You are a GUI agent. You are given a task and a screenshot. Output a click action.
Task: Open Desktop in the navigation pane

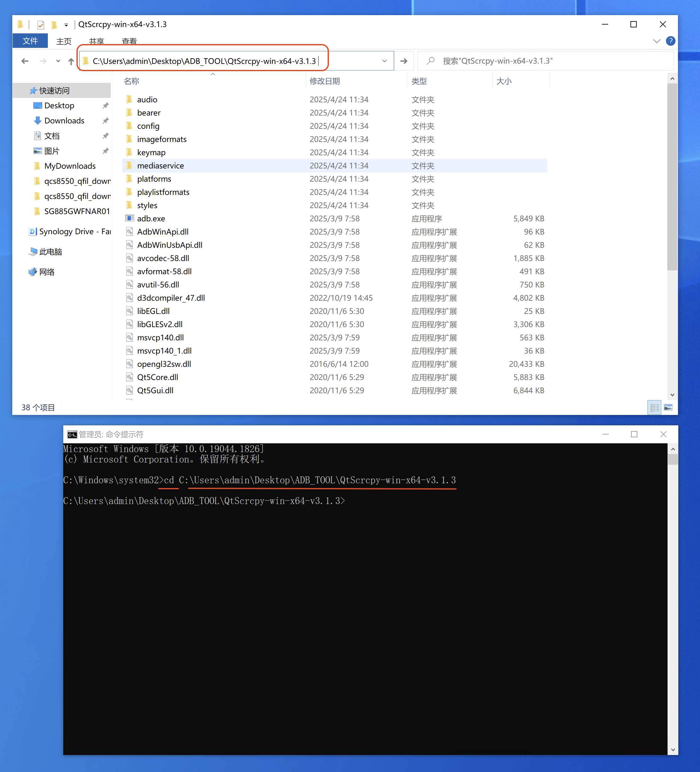coord(59,106)
